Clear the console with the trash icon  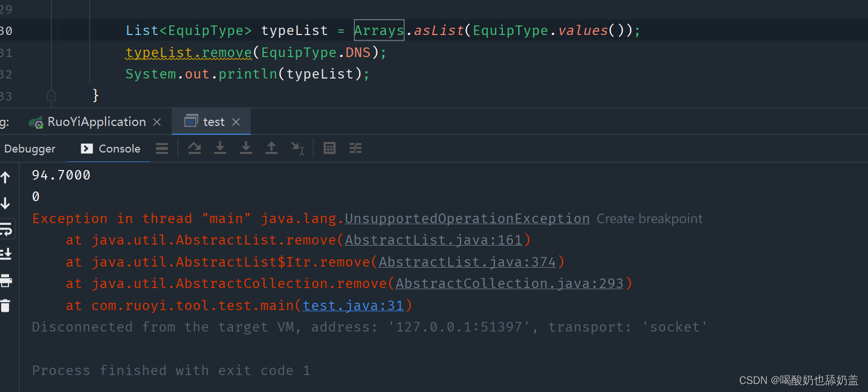point(7,305)
